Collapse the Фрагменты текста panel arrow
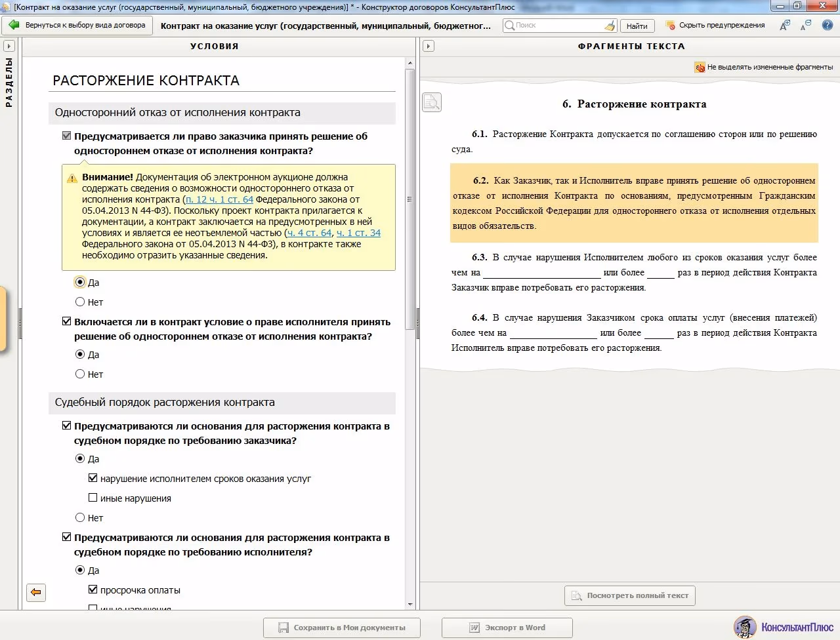840x640 pixels. 429,47
